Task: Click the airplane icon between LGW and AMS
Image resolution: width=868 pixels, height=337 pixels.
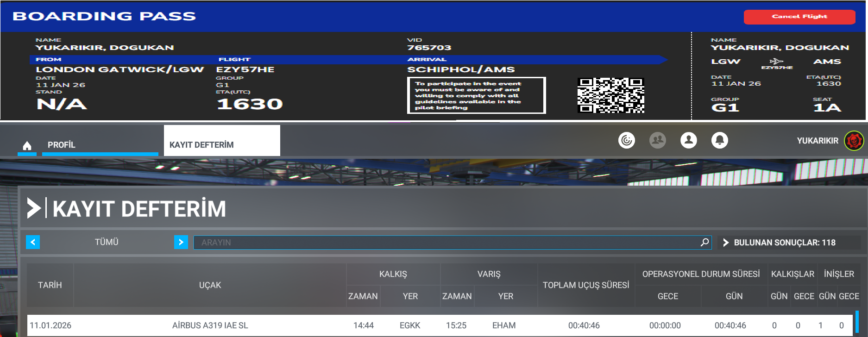Action: (x=776, y=61)
